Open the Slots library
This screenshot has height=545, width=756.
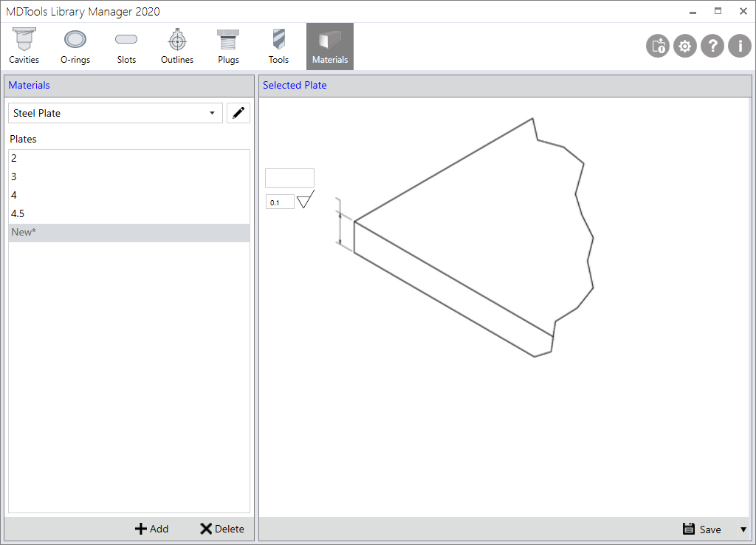pos(126,47)
